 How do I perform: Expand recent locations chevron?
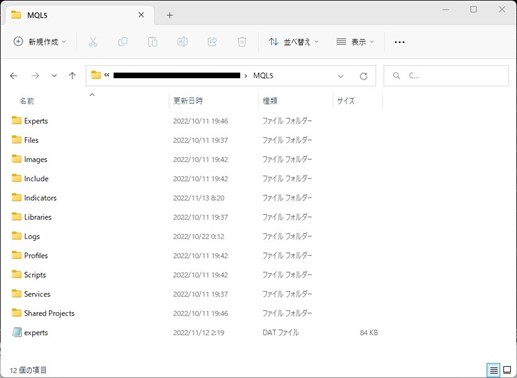pos(54,76)
